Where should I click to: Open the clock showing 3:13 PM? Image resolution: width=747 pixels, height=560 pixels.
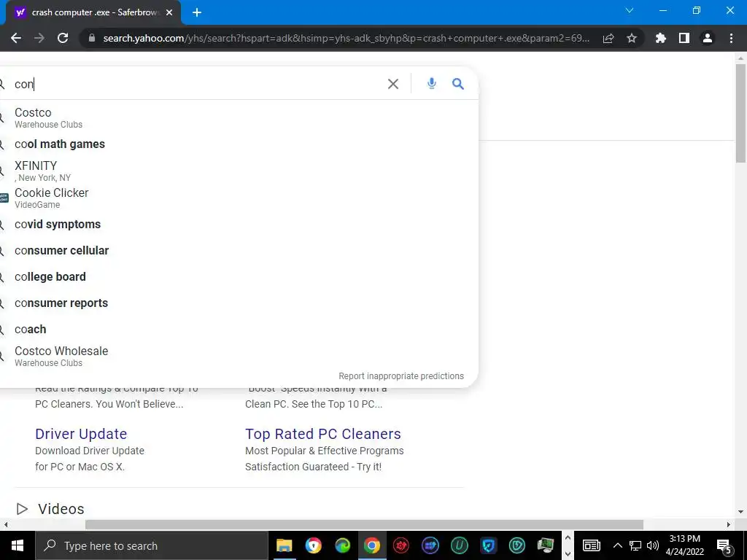(x=685, y=545)
